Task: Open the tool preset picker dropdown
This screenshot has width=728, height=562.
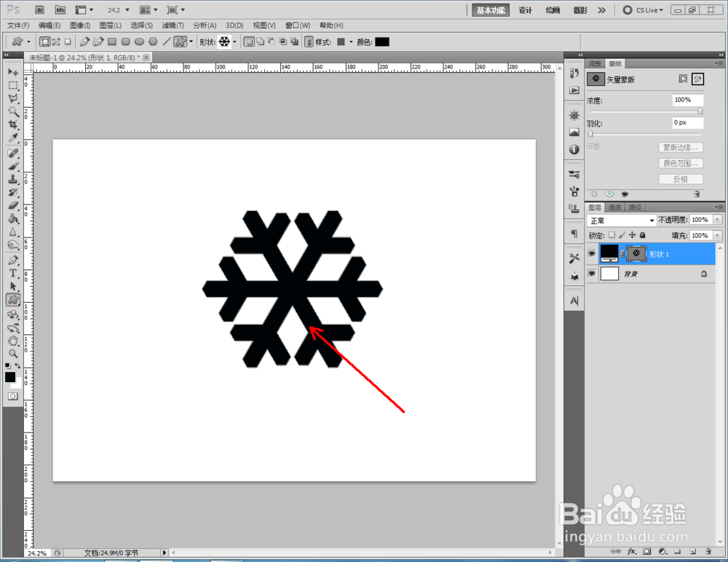Action: 29,41
